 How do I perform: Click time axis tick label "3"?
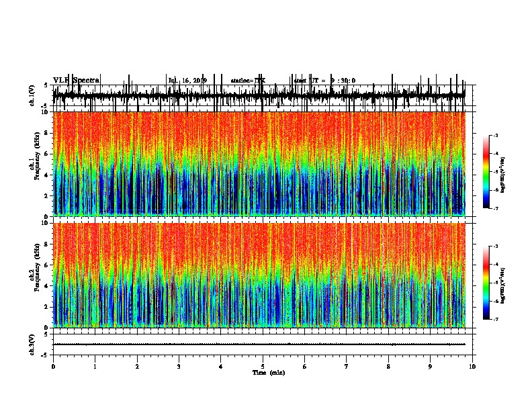pos(179,367)
